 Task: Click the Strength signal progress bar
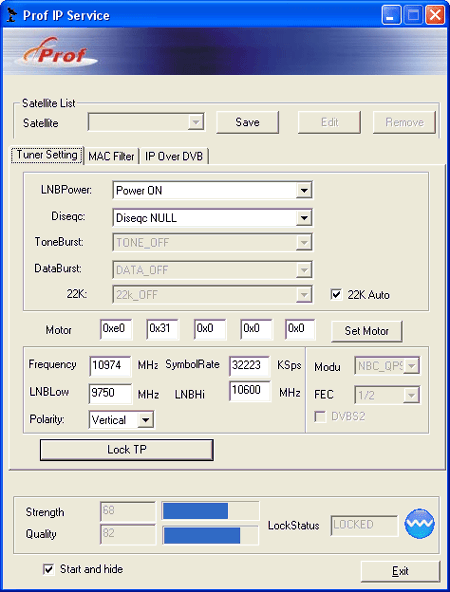point(211,511)
